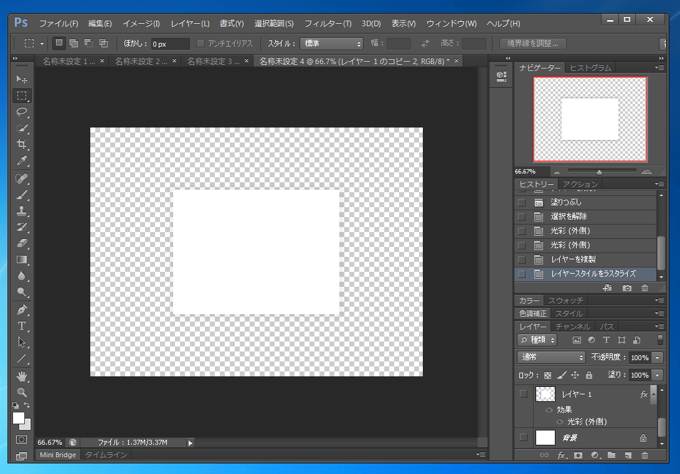Click Intersect with selection mode icon

point(103,43)
